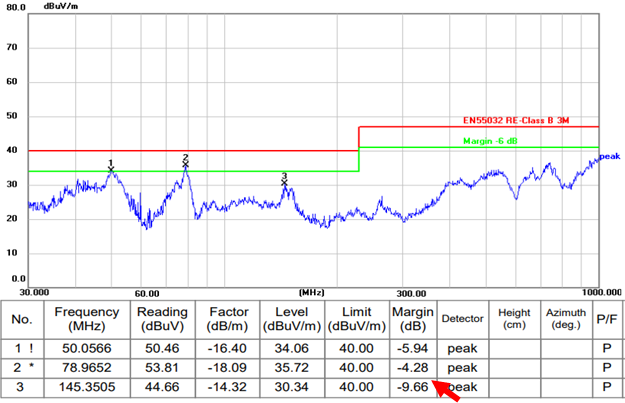Click the limit cell 40.00 in the 50.0566 MHz row
This screenshot has height=403, width=625.
356,348
